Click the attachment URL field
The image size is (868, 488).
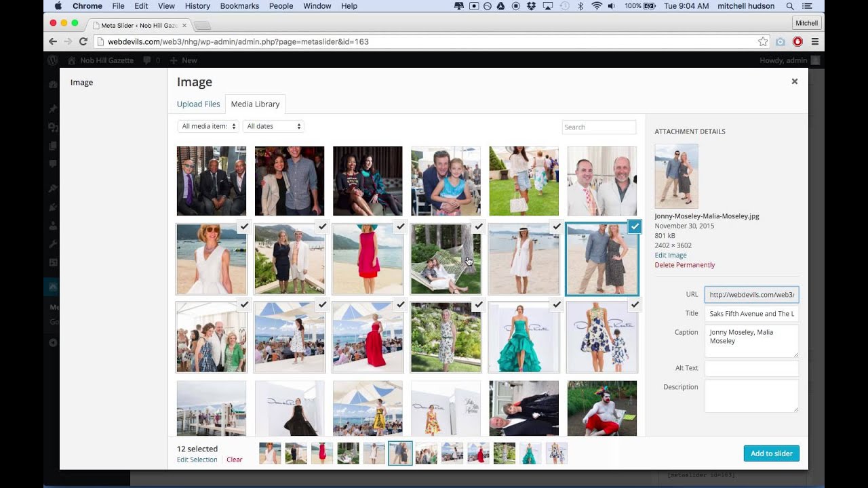pyautogui.click(x=751, y=295)
